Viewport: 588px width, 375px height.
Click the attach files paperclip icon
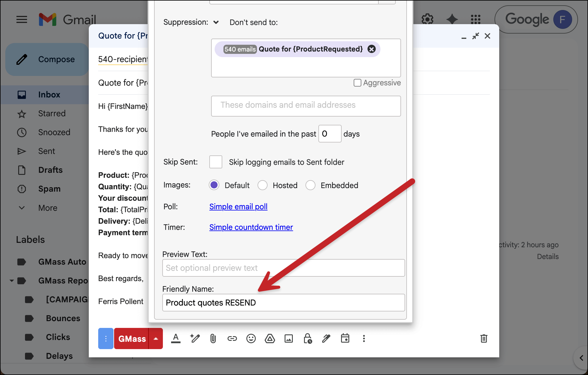coord(213,339)
